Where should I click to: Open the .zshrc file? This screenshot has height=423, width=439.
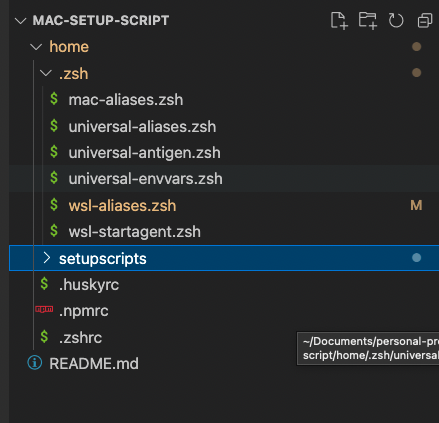coord(80,338)
